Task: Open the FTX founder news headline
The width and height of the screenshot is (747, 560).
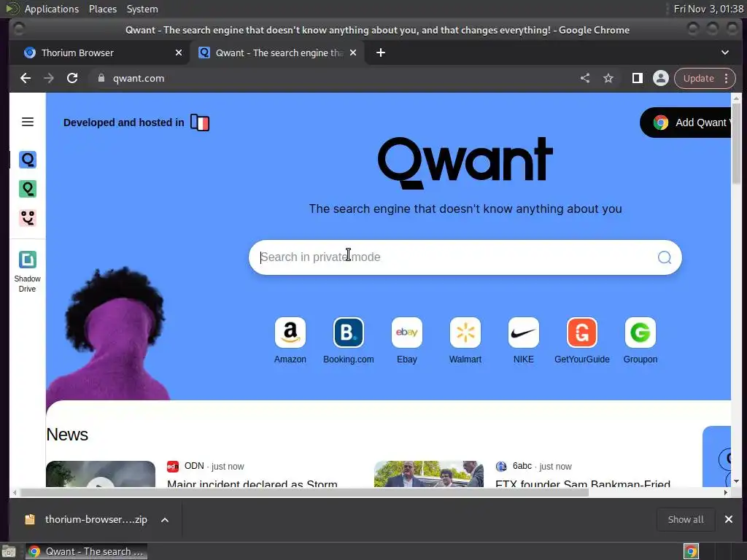Action: [583, 483]
